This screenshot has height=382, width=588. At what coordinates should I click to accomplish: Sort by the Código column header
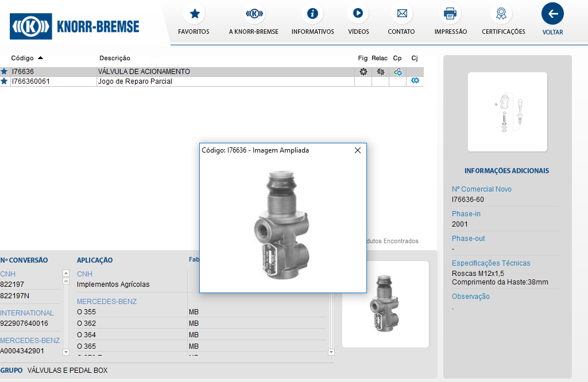pos(23,58)
